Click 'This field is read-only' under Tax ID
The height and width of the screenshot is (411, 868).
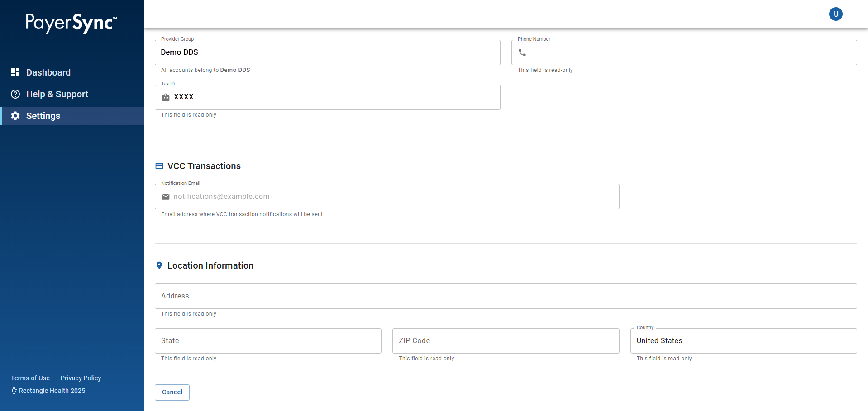189,115
